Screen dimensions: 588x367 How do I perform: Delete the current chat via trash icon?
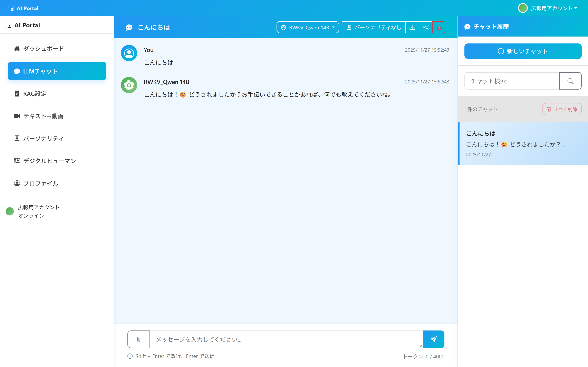(439, 27)
